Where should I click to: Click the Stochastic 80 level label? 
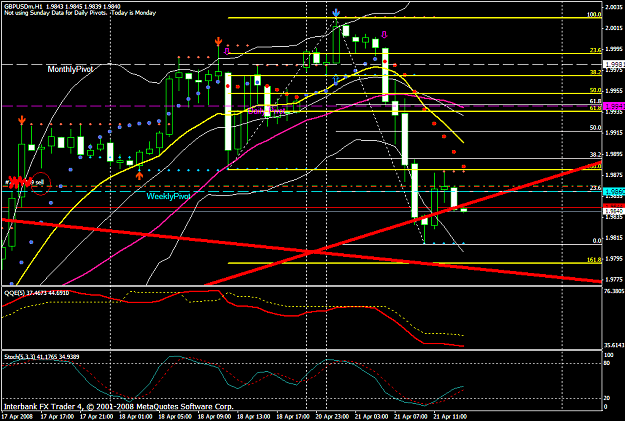(607, 363)
